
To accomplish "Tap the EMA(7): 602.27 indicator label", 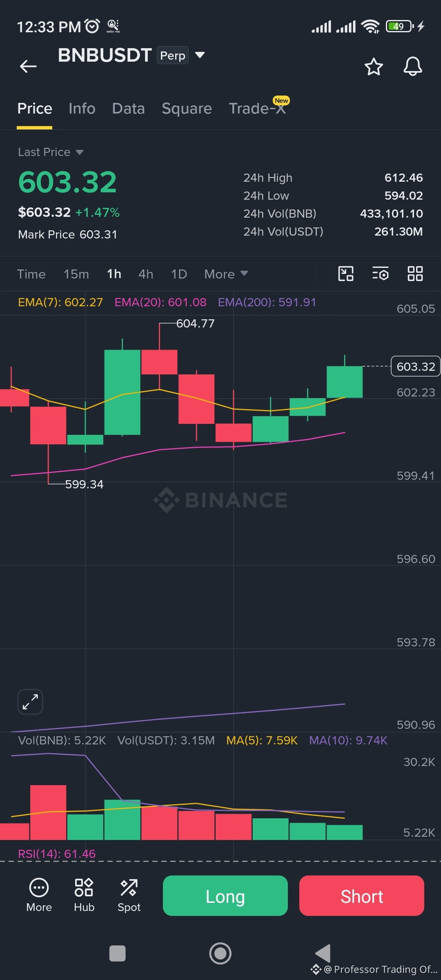I will coord(60,302).
